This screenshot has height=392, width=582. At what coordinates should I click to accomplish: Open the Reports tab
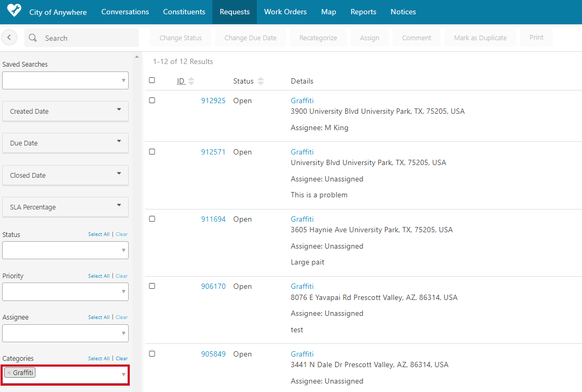coord(363,12)
